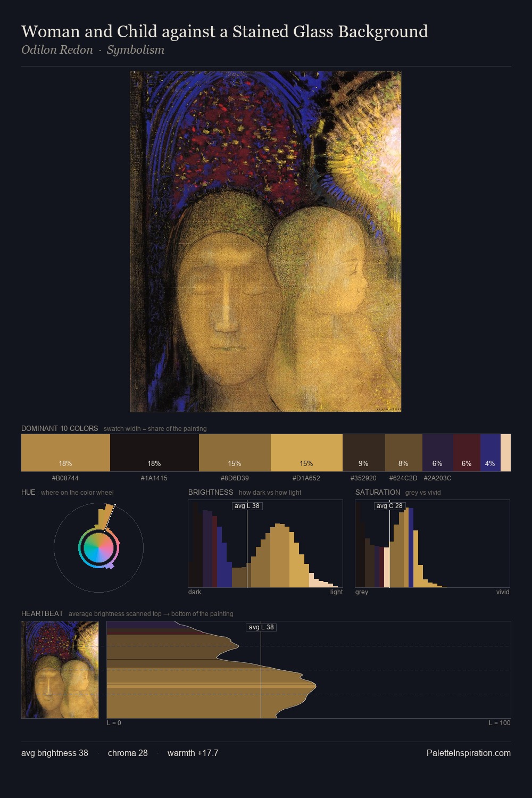Click the hex label #624C2D

point(403,478)
